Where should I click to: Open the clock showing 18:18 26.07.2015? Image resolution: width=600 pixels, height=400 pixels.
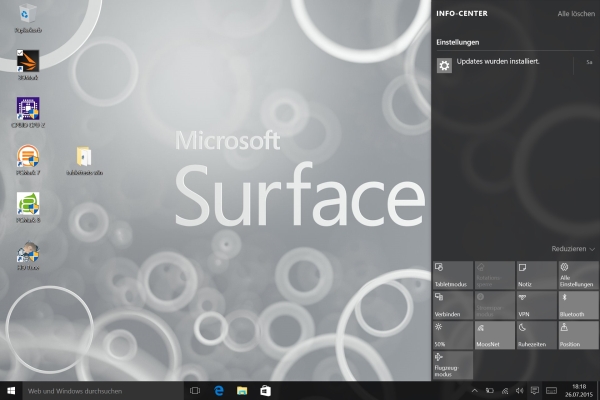[x=579, y=390]
